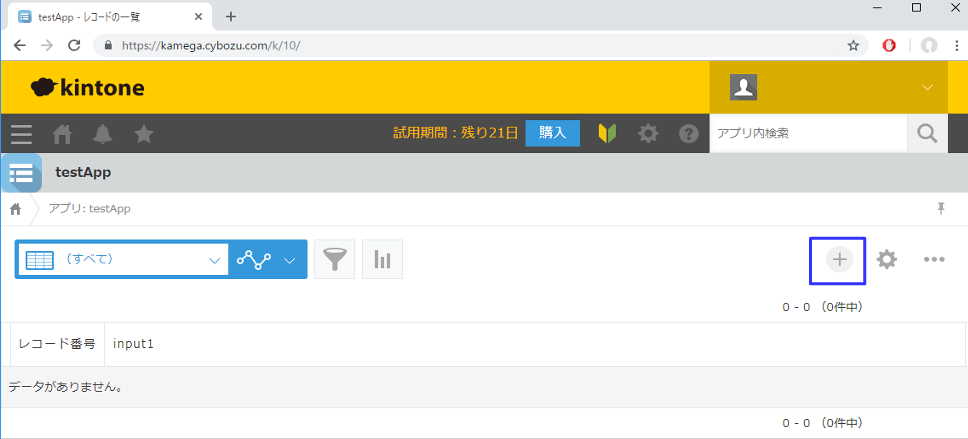This screenshot has height=439, width=968.
Task: Go to portal via home icon in dark toolbar
Action: coord(62,133)
